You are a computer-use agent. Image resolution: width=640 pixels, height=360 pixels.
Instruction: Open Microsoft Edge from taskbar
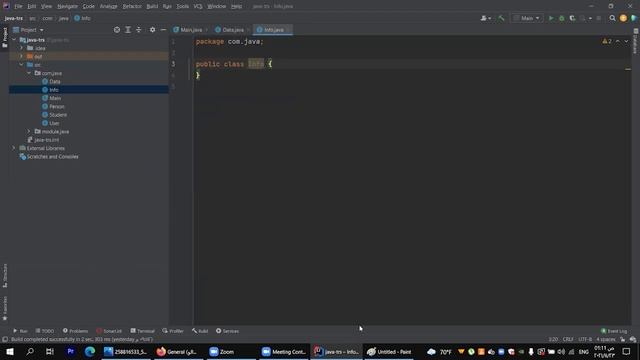pos(90,351)
